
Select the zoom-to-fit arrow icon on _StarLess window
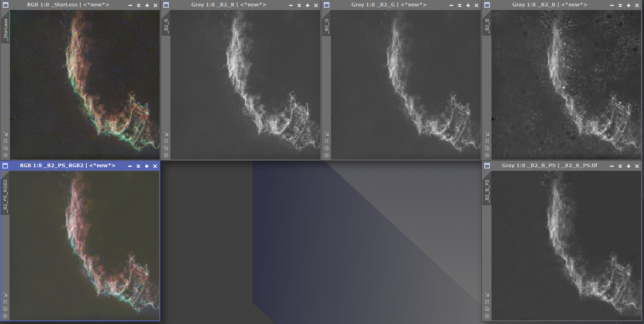[5, 133]
